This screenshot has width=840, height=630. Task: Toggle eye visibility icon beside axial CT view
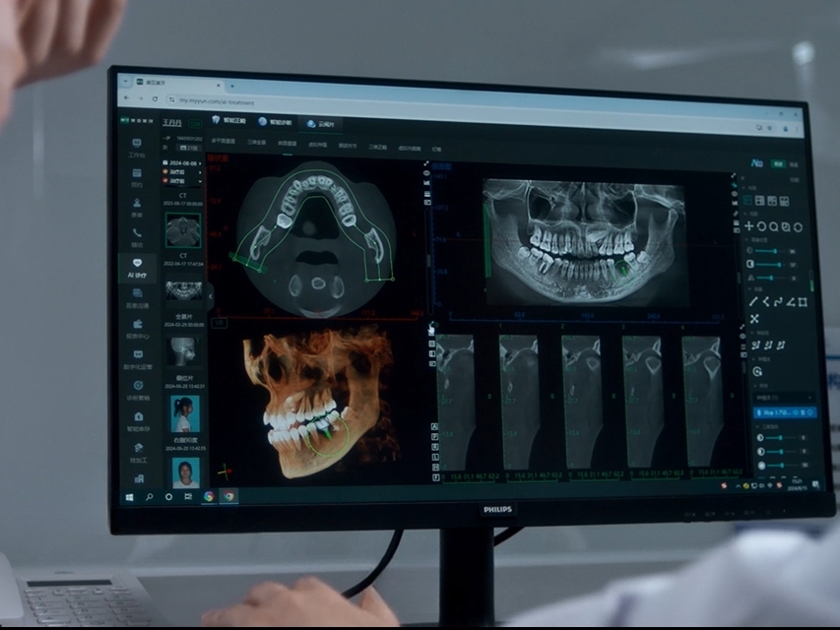(425, 174)
